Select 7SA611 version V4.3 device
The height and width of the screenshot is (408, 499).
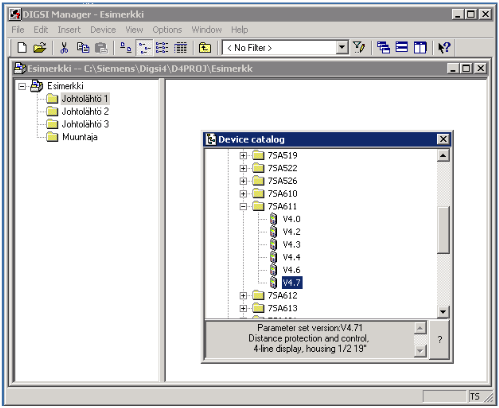click(292, 244)
